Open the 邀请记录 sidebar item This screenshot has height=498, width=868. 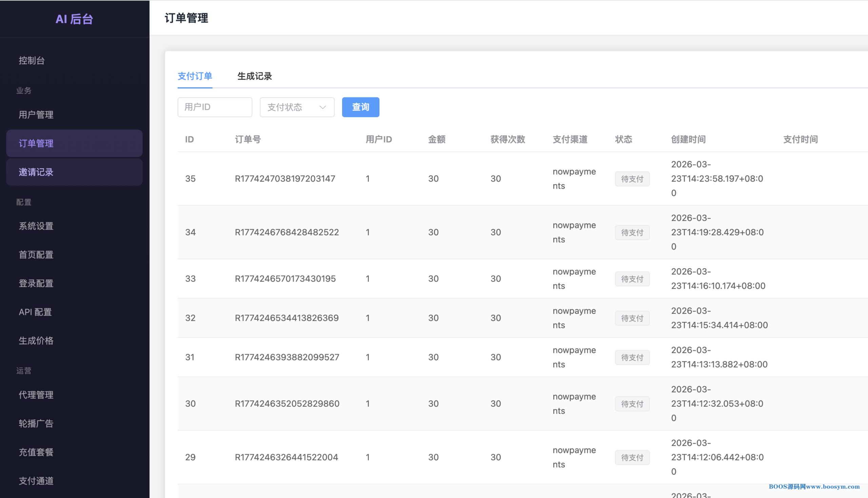pyautogui.click(x=36, y=172)
